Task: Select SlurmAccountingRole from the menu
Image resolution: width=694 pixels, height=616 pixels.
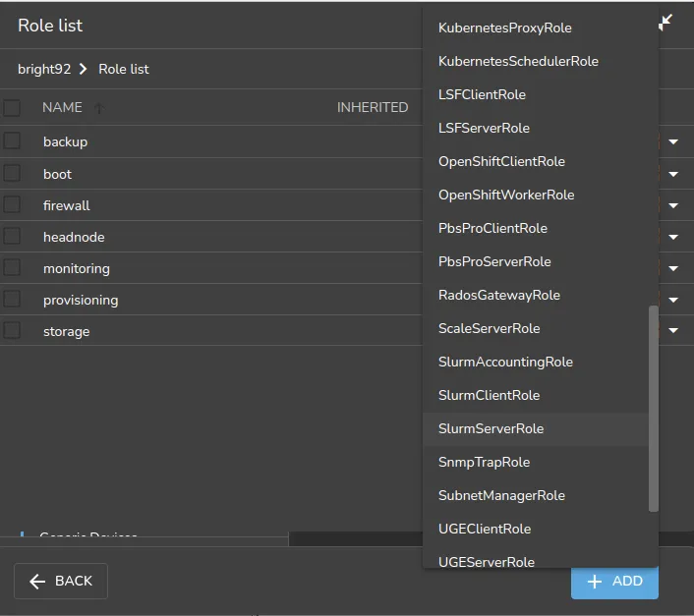Action: coord(536,362)
